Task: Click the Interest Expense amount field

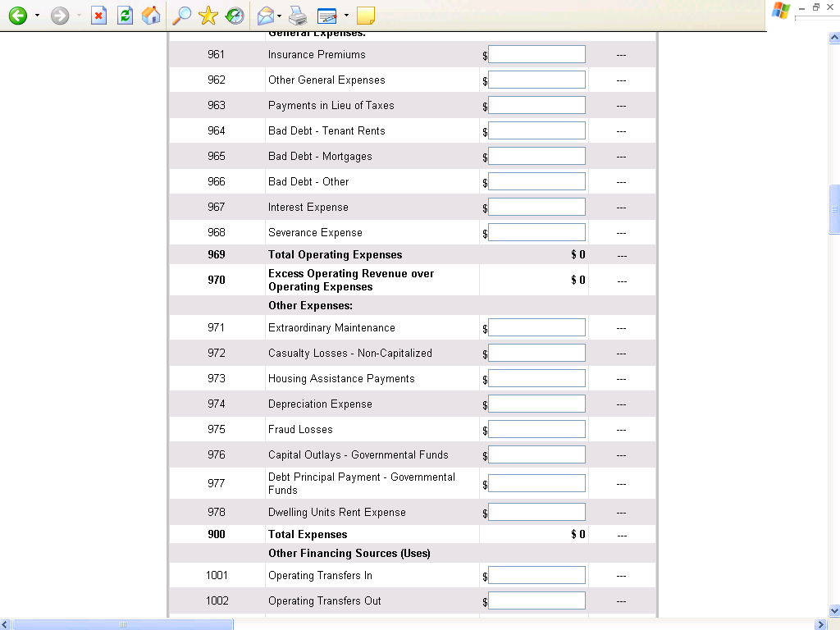Action: tap(536, 207)
